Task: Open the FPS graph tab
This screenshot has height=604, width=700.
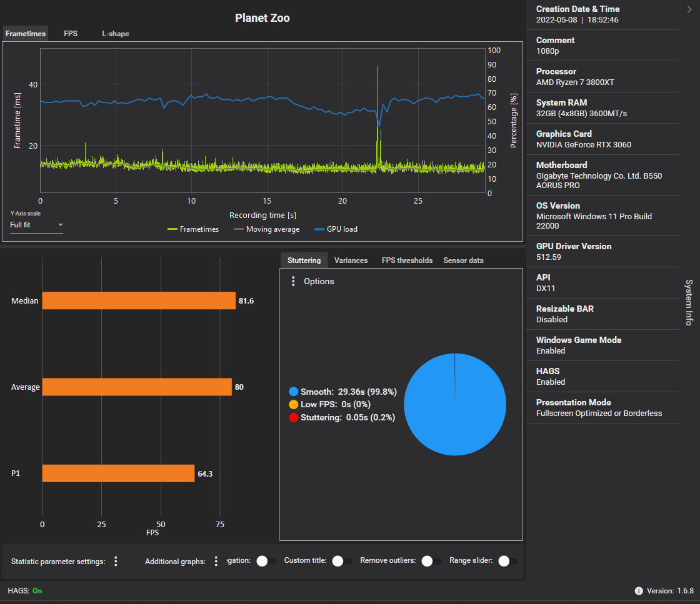Action: 71,34
